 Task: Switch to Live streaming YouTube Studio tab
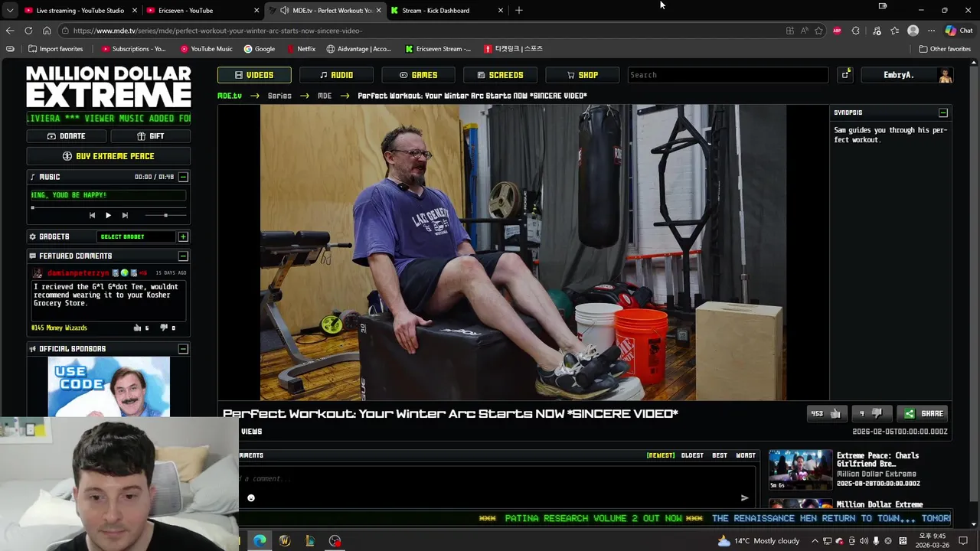[80, 10]
